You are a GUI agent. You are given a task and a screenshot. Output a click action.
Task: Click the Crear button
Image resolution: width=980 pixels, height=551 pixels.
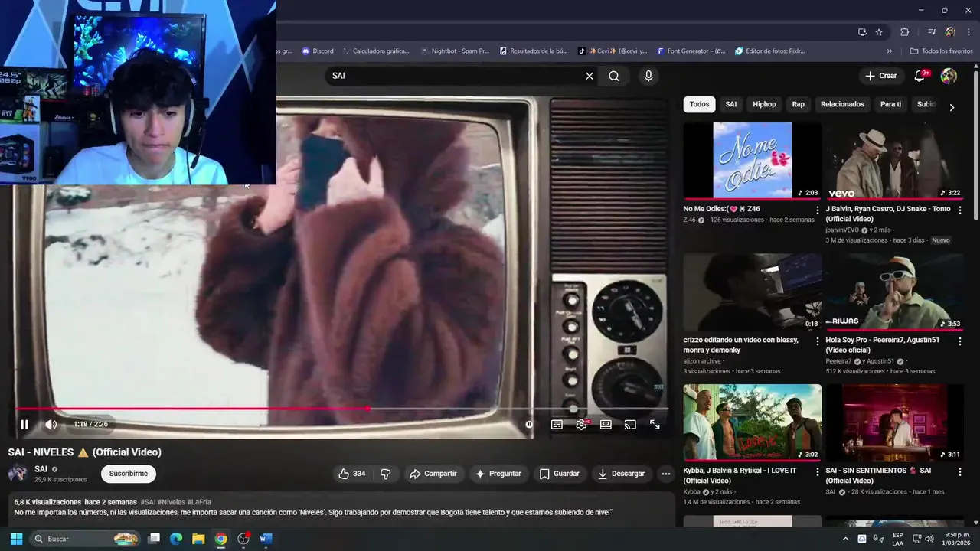(x=880, y=76)
